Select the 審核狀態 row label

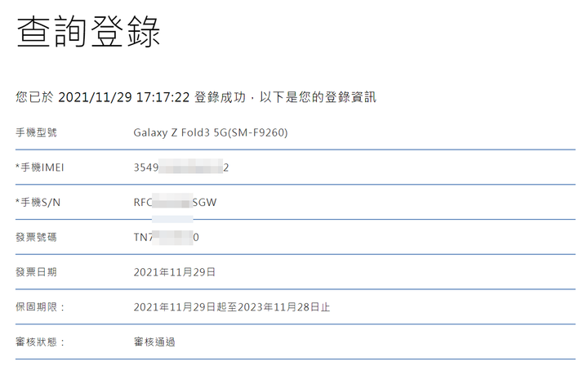point(40,342)
